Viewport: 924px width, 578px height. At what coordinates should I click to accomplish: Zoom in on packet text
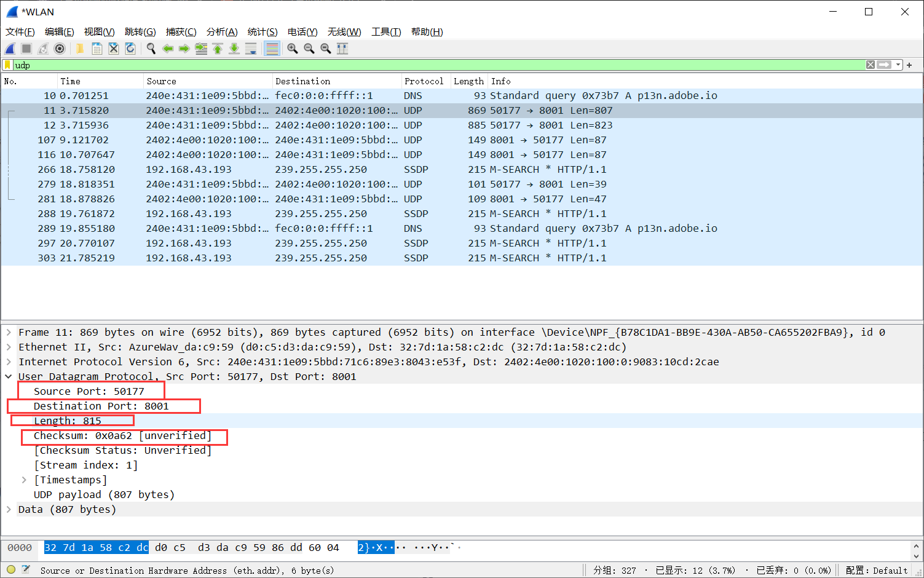[293, 49]
